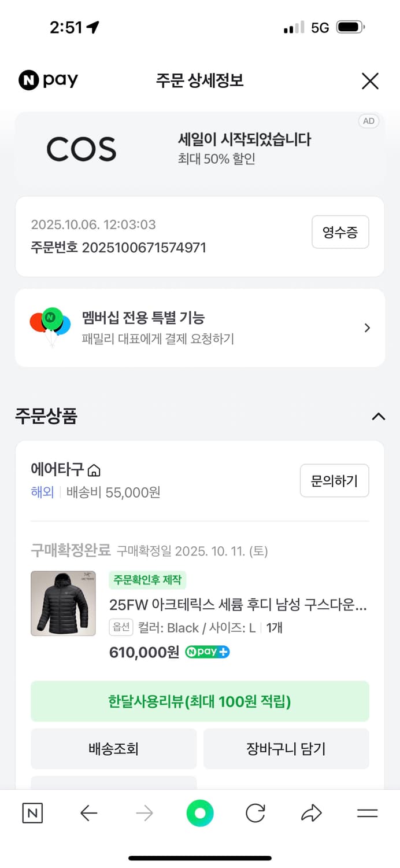The width and height of the screenshot is (400, 868).
Task: Tap the green circle home button
Action: [199, 813]
